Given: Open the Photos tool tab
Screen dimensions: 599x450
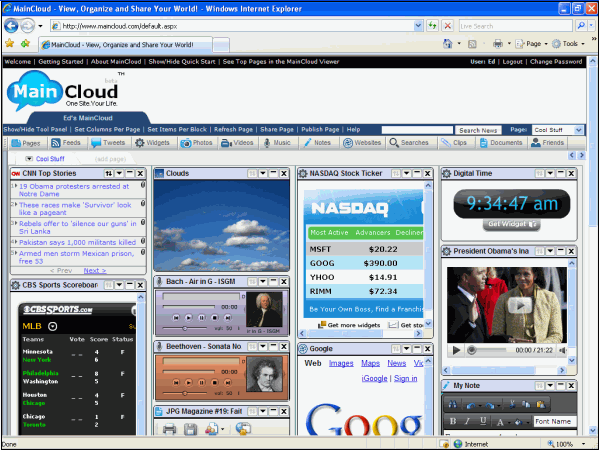Looking at the screenshot, I should click(196, 143).
